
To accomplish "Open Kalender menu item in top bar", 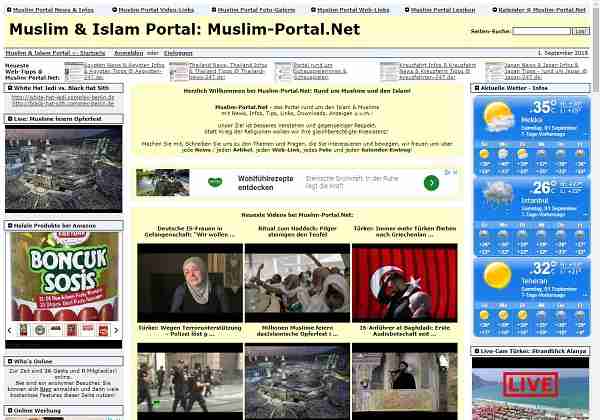I will pos(542,10).
